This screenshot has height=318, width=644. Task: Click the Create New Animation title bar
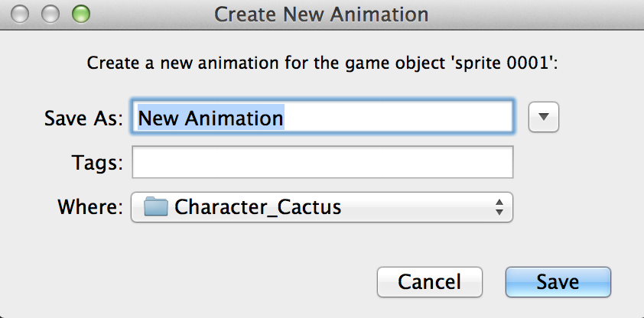click(321, 15)
